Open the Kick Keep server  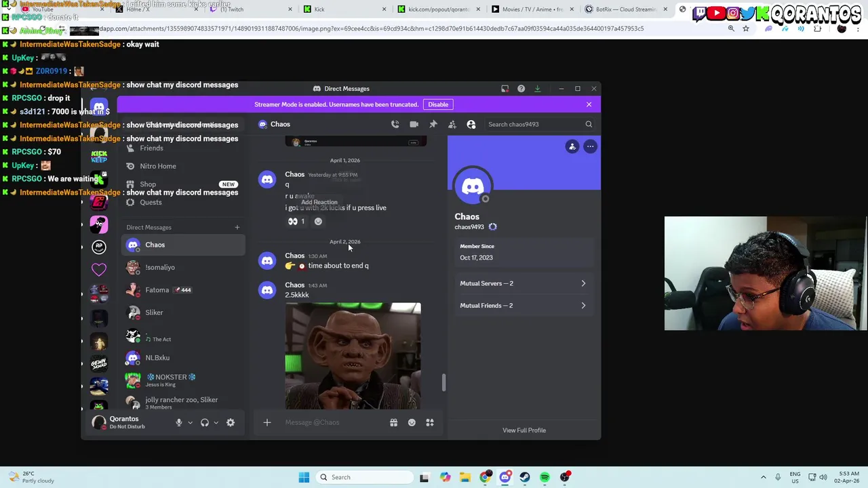coord(99,157)
